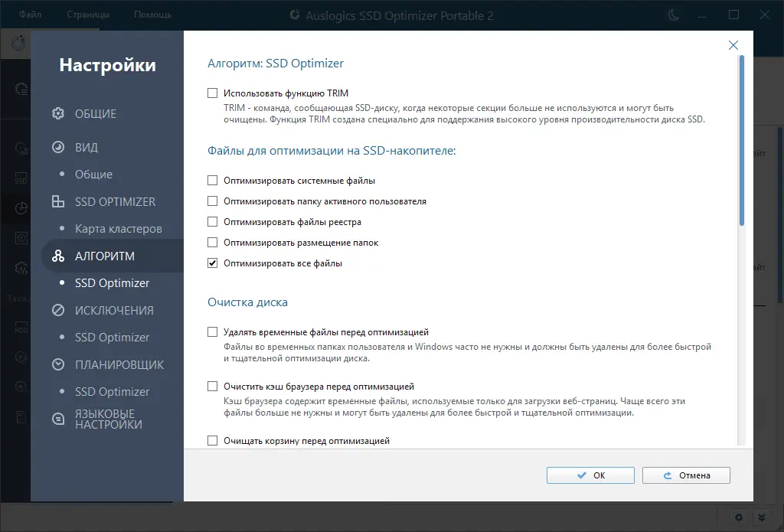Click the OK button to apply settings

point(590,475)
